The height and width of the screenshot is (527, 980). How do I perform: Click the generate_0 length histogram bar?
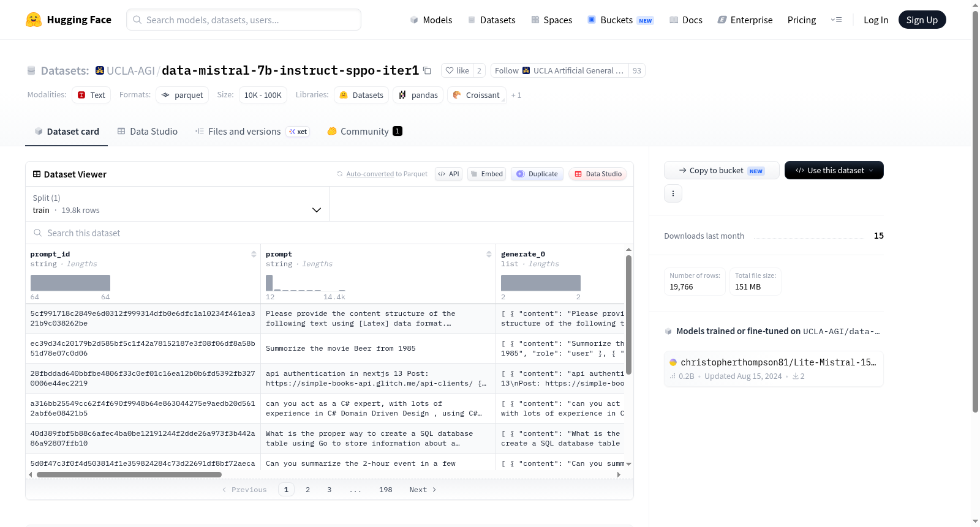coord(541,283)
